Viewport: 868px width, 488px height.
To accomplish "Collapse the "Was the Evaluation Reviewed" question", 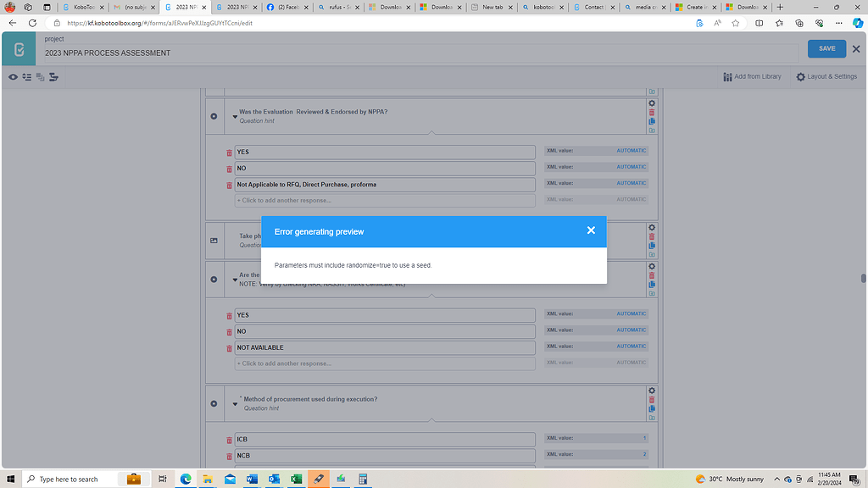I will (235, 116).
